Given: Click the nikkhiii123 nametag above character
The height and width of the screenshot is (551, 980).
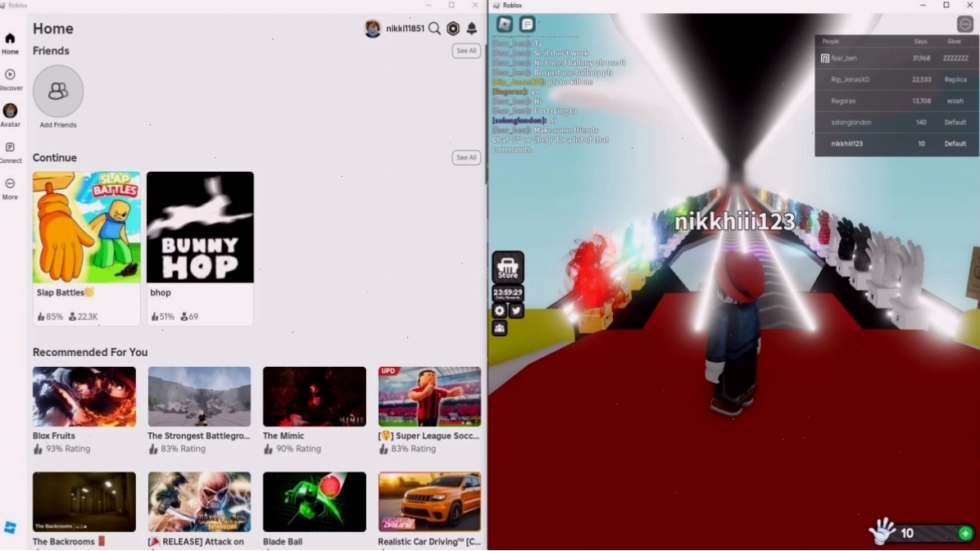Looking at the screenshot, I should point(735,221).
